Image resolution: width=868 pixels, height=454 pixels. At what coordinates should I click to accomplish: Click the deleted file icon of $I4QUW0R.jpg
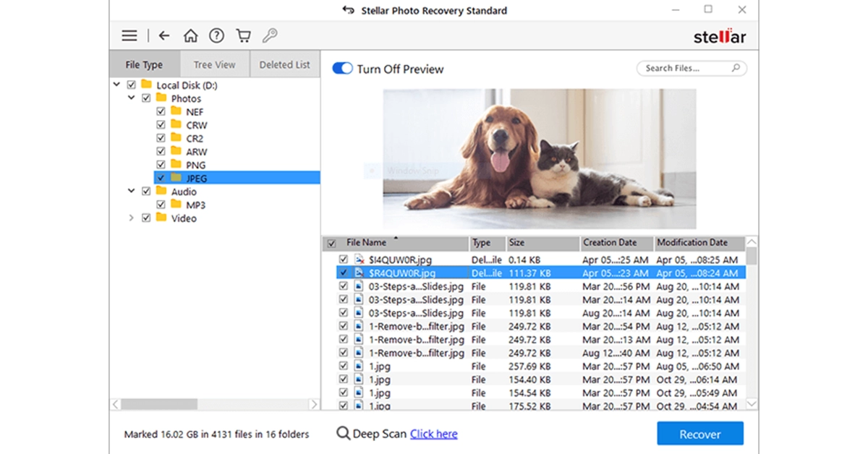coord(359,260)
